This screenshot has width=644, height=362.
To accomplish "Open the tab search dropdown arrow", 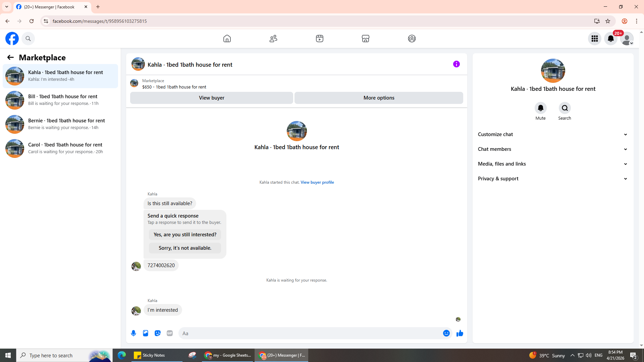I will tap(7, 7).
